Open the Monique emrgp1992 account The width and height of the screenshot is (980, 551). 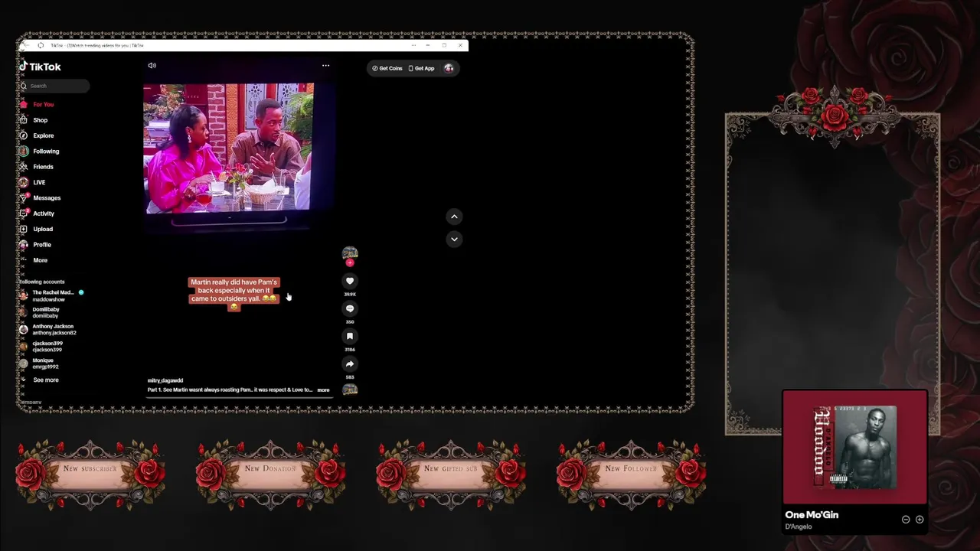[39, 364]
